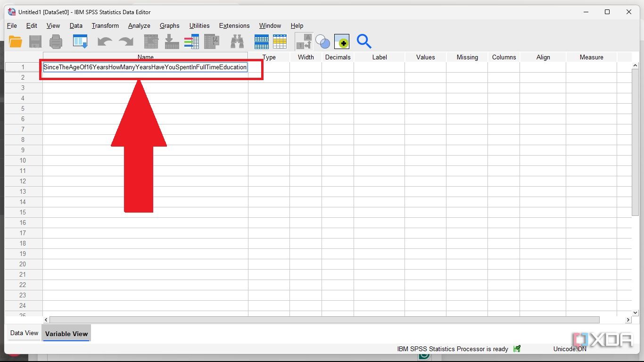Click the green processor status icon in status bar
This screenshot has height=362, width=644.
(517, 349)
